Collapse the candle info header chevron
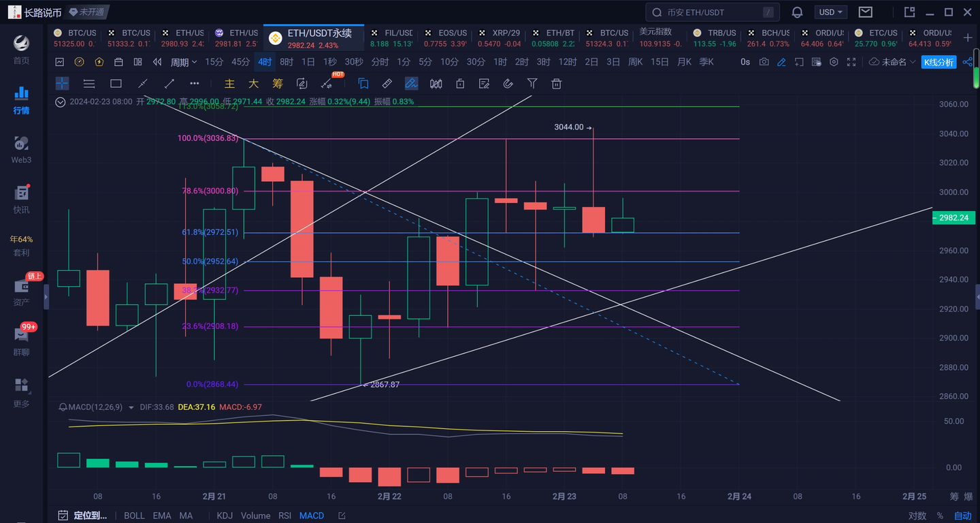980x523 pixels. [x=61, y=101]
